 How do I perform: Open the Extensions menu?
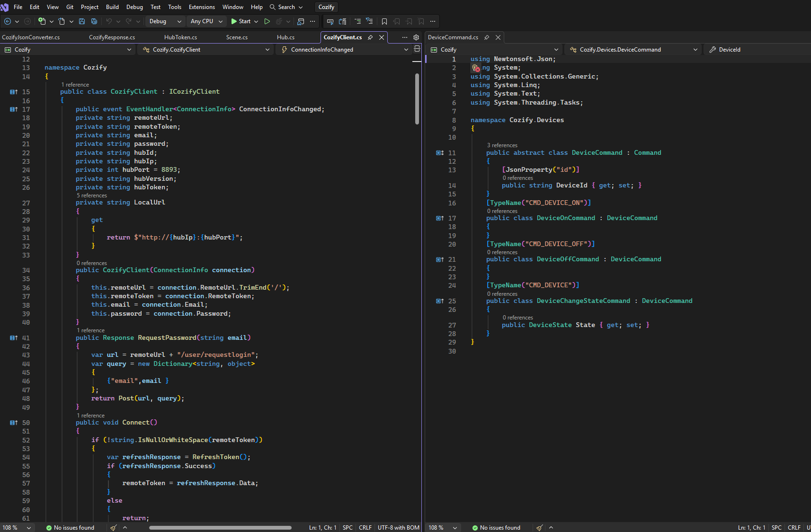[202, 7]
